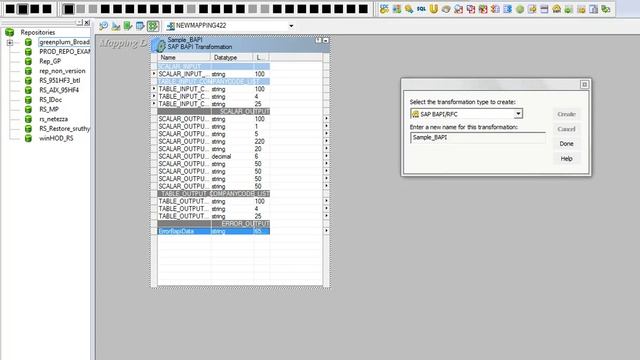Screen dimensions: 640x360
Task: Select the RS_Restore_sruthy repository
Action: pyautogui.click(x=64, y=129)
